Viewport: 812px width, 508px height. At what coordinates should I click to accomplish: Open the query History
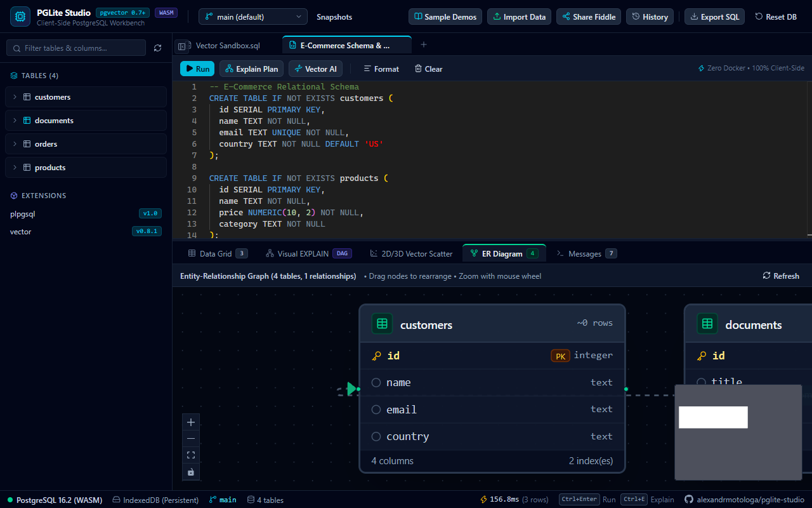(650, 17)
